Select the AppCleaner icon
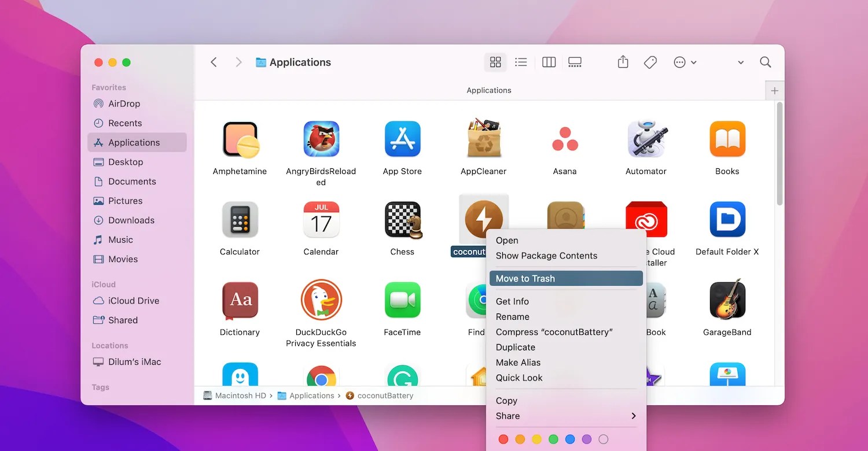 (484, 139)
